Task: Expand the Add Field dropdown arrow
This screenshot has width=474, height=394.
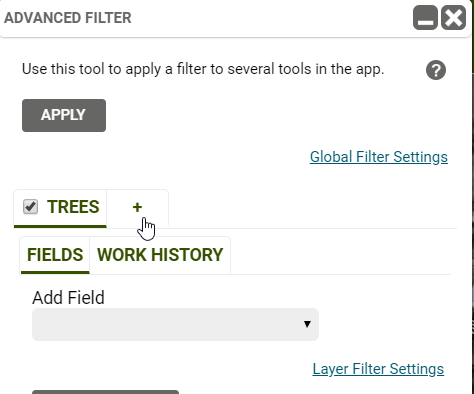Action: click(307, 324)
